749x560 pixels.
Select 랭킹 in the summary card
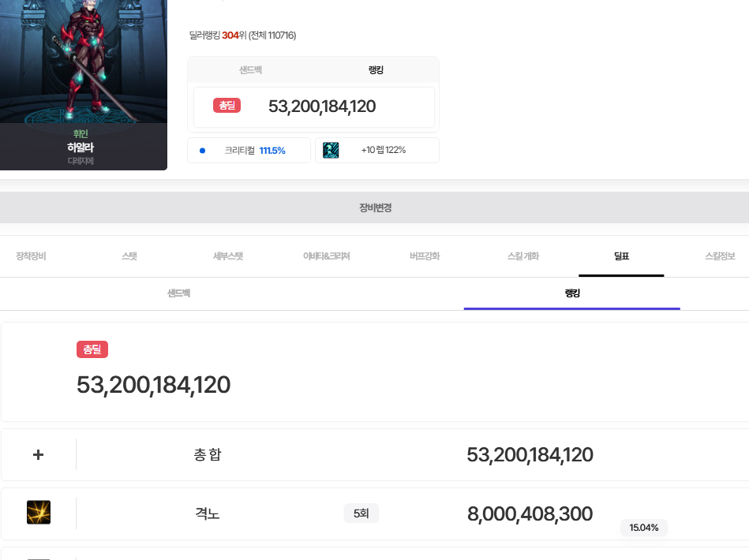376,70
